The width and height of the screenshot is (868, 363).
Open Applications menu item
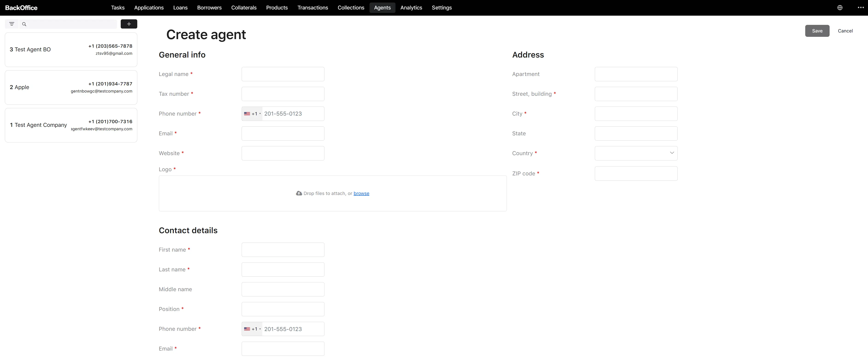click(x=149, y=7)
